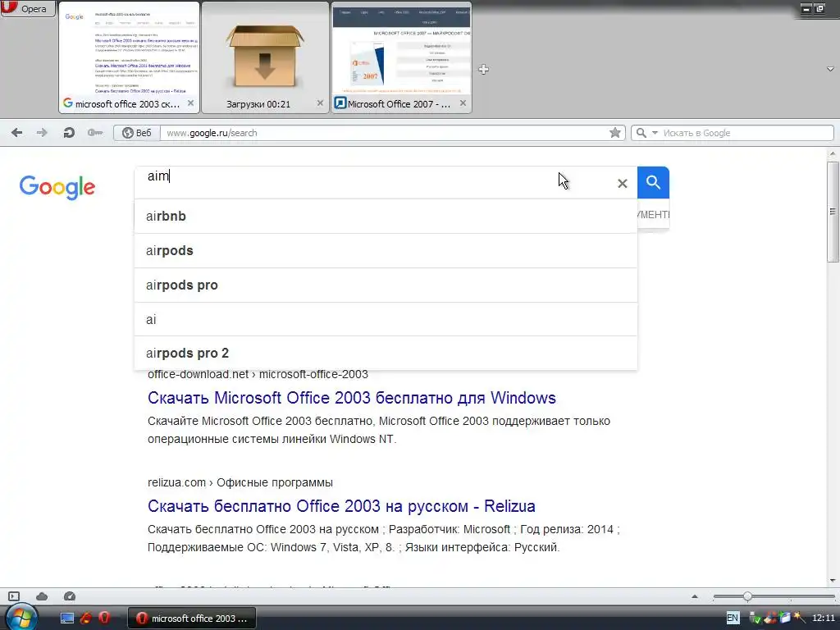Focus the www.google.ru address field

(x=383, y=133)
